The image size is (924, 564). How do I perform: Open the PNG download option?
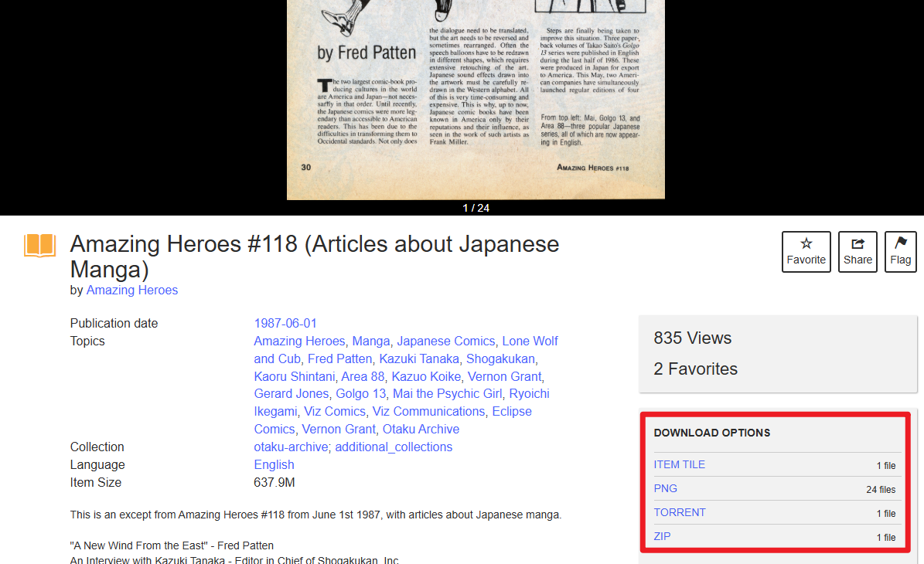pos(665,488)
